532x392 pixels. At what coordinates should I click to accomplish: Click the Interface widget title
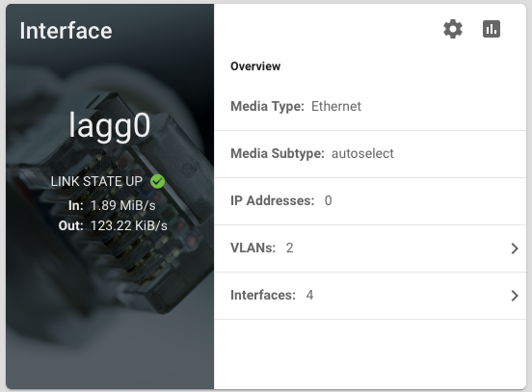(66, 31)
